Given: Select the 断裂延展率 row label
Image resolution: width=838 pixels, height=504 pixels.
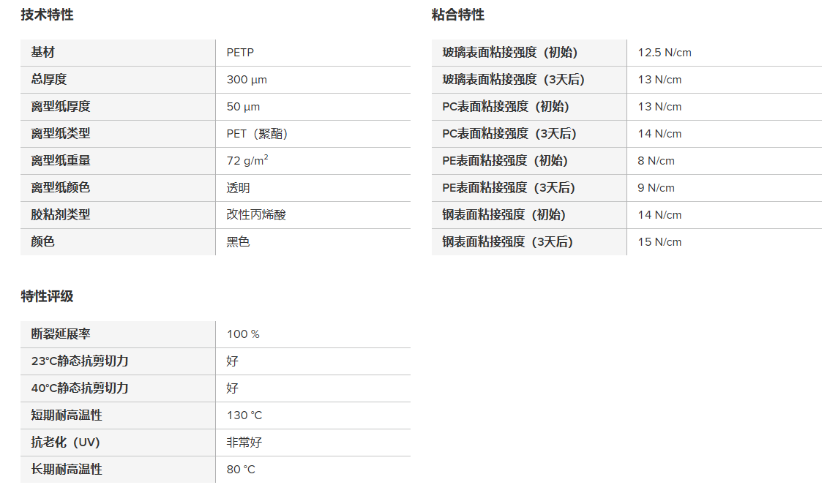Looking at the screenshot, I should (61, 334).
